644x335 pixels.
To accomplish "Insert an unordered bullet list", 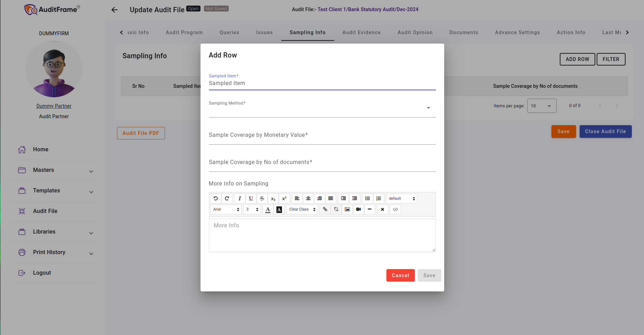I will pyautogui.click(x=367, y=198).
